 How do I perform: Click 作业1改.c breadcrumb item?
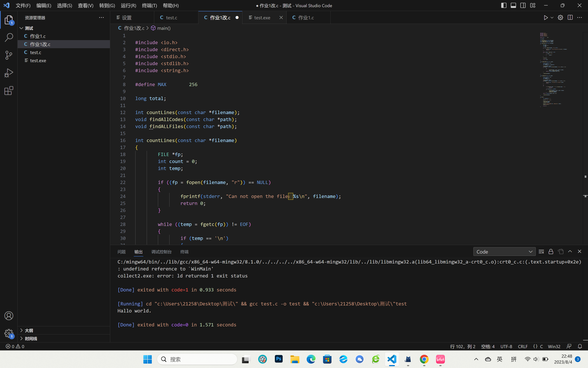(x=131, y=28)
